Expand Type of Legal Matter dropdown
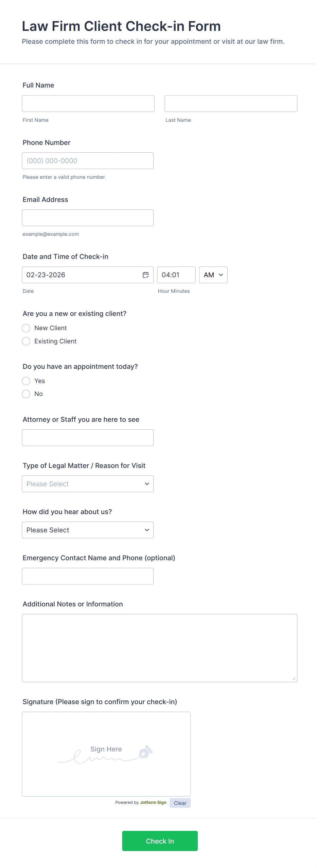This screenshot has width=316, height=868. [88, 484]
